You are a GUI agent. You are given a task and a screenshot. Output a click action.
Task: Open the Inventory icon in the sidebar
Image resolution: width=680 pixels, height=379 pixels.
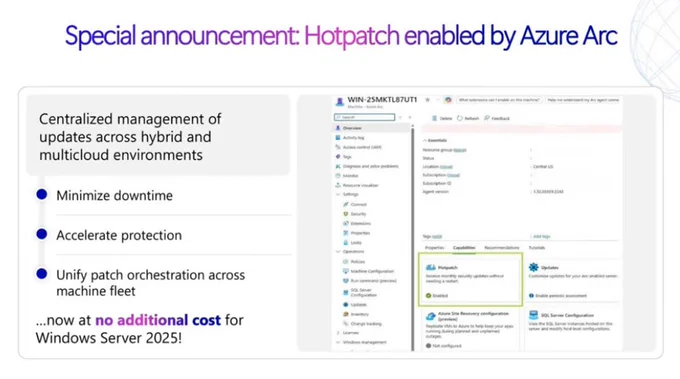point(346,314)
